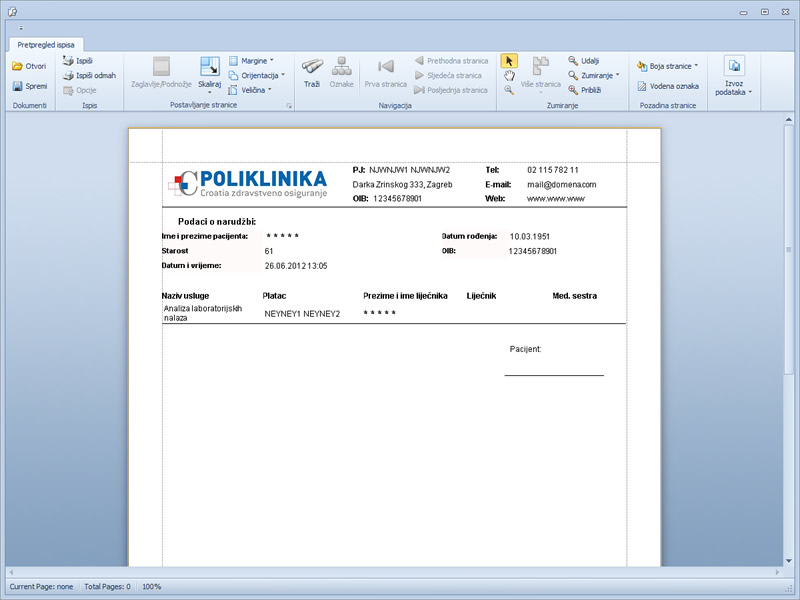The height and width of the screenshot is (600, 800).
Task: Add a Vodena oznaka watermark
Action: tap(668, 86)
